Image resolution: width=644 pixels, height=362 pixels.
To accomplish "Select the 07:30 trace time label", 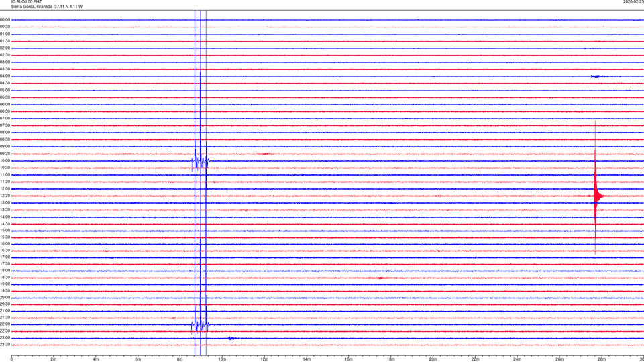I will (5, 125).
